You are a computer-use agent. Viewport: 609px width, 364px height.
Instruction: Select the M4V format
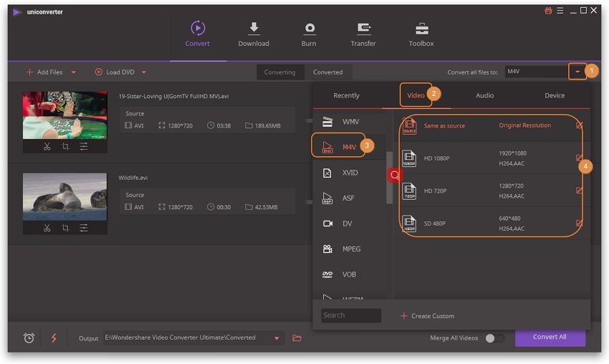(349, 147)
